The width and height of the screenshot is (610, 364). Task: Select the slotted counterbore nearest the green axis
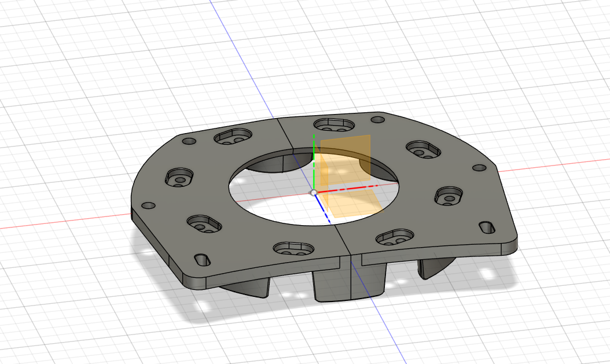point(334,126)
